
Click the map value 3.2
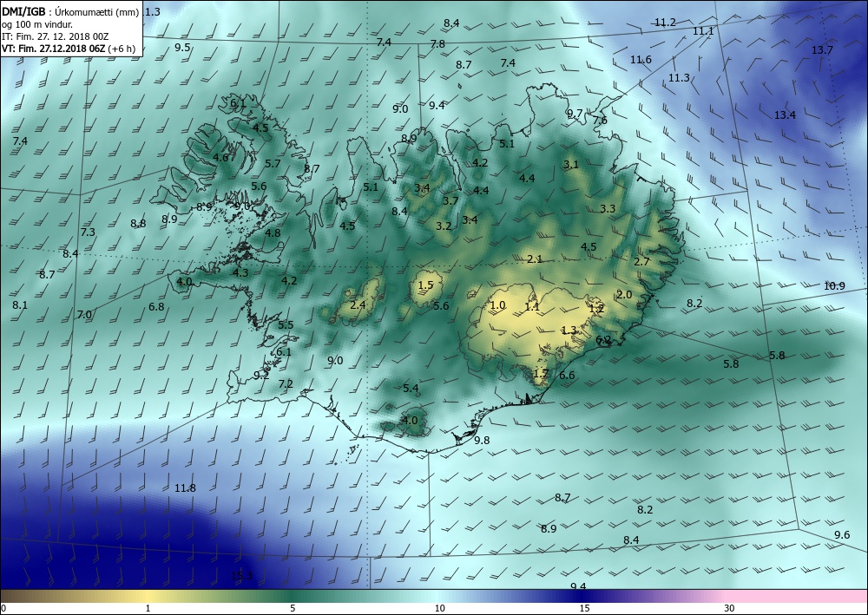tap(444, 226)
